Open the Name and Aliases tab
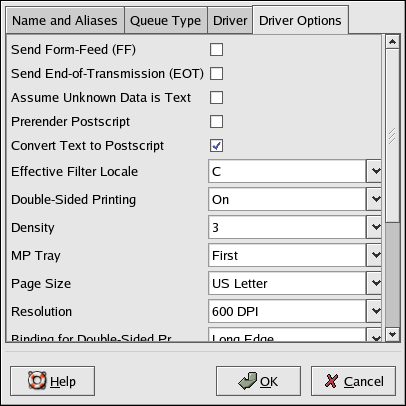The image size is (406, 406). click(65, 21)
